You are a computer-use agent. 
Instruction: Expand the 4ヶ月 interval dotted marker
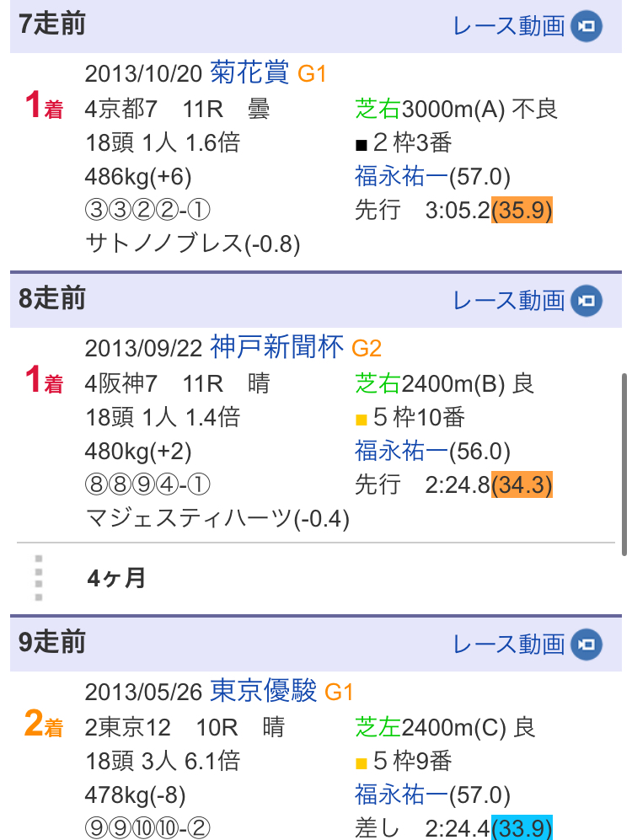pos(39,578)
